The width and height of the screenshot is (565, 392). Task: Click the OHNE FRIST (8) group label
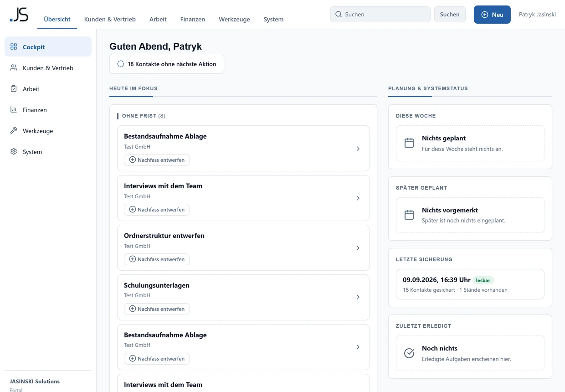click(x=144, y=116)
